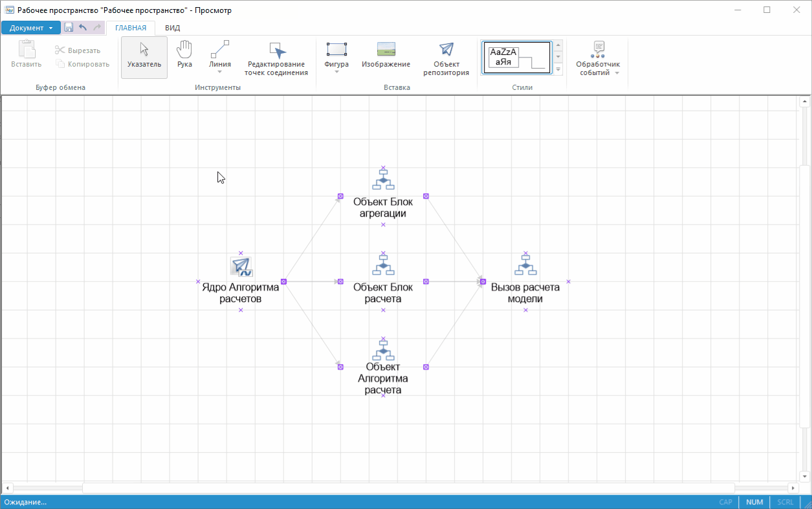Image resolution: width=812 pixels, height=509 pixels.
Task: Select the Вызов расчета модели node
Action: pos(525,281)
